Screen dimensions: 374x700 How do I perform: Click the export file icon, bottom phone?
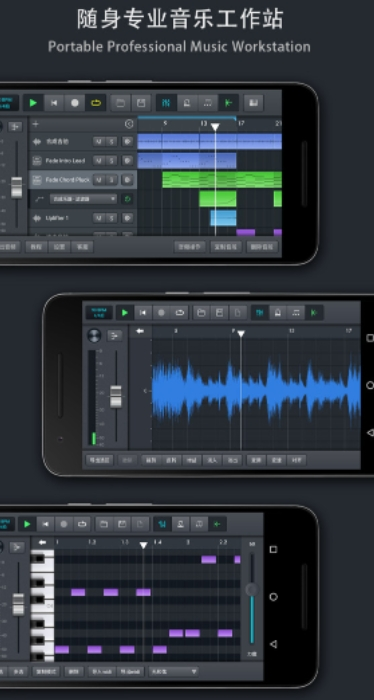click(x=140, y=524)
